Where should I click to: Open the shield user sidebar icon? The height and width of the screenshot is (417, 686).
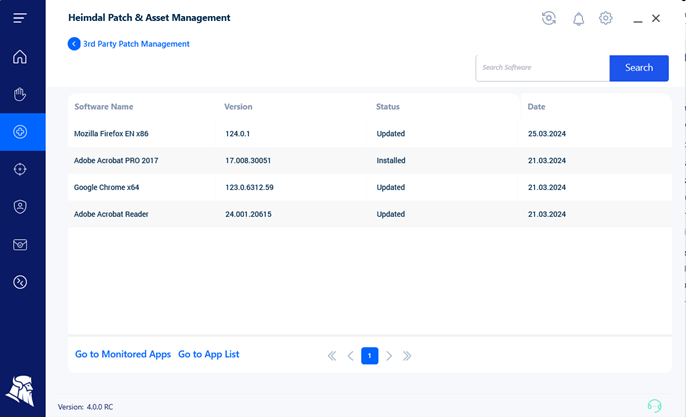[x=20, y=207]
